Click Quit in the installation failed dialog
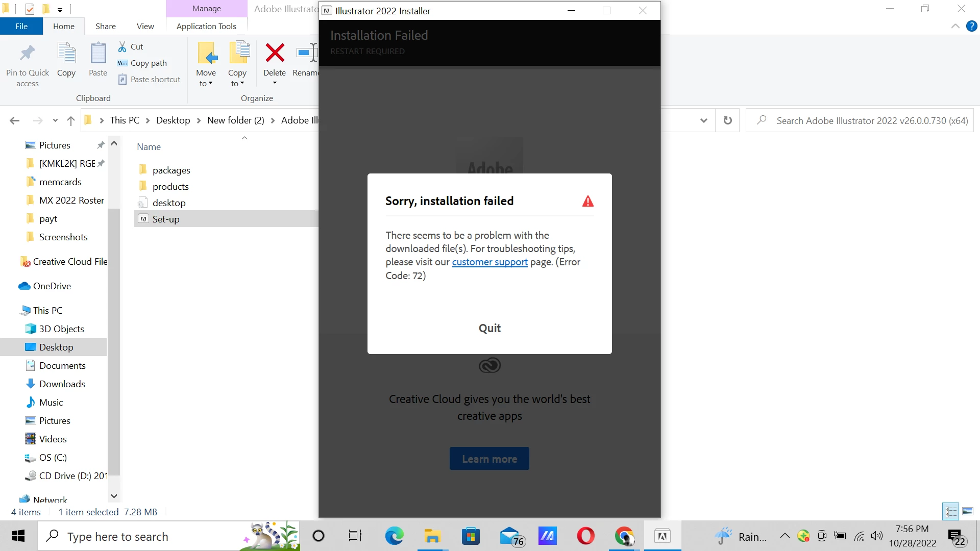 click(x=489, y=328)
